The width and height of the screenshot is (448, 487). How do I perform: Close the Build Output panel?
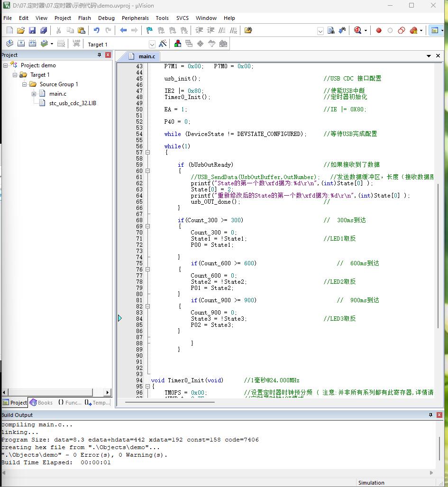pyautogui.click(x=439, y=415)
